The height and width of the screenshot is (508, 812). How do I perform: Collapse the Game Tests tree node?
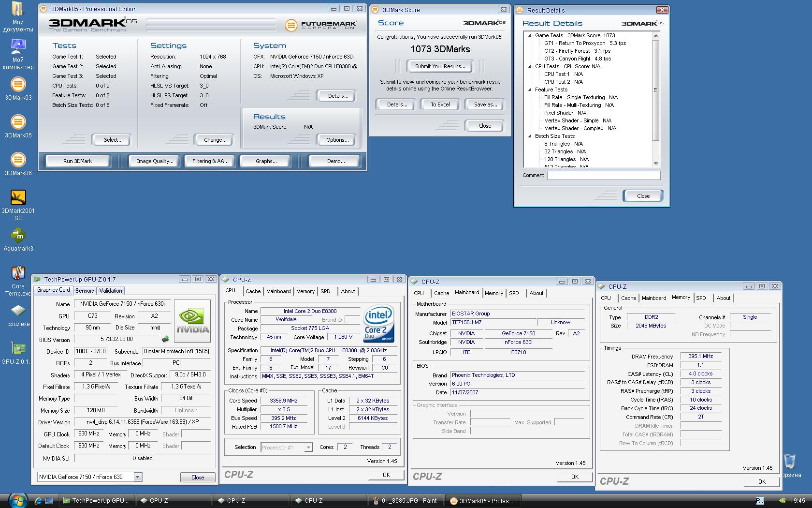pyautogui.click(x=530, y=35)
